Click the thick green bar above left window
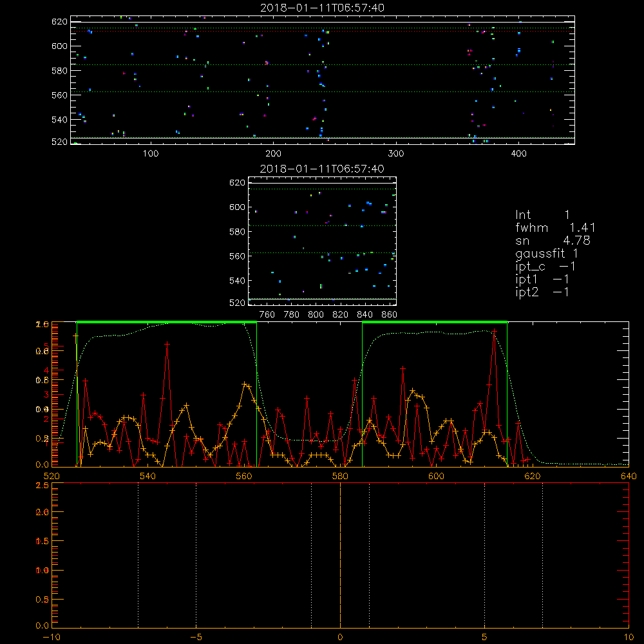644x644 pixels. tap(167, 322)
